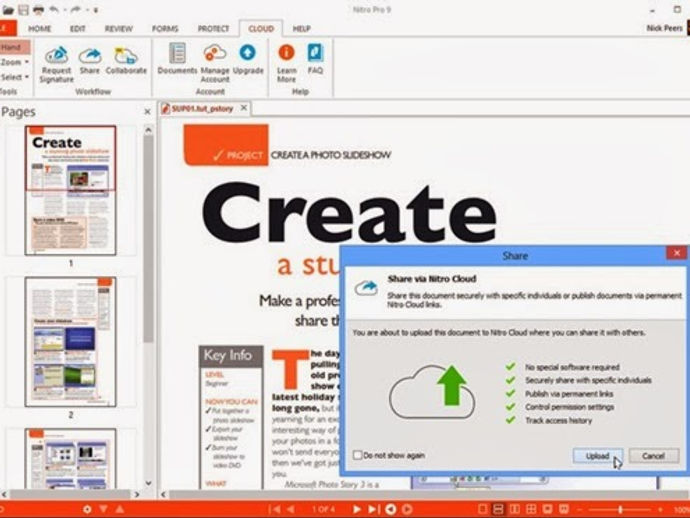Click the Save icon in quick access bar
The image size is (690, 518).
coord(23,10)
